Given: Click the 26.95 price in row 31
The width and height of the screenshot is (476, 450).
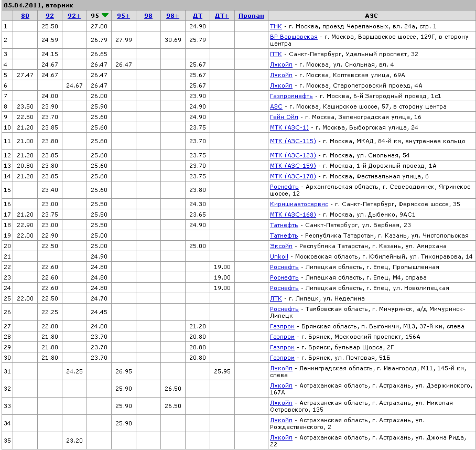Looking at the screenshot, I should [x=124, y=371].
